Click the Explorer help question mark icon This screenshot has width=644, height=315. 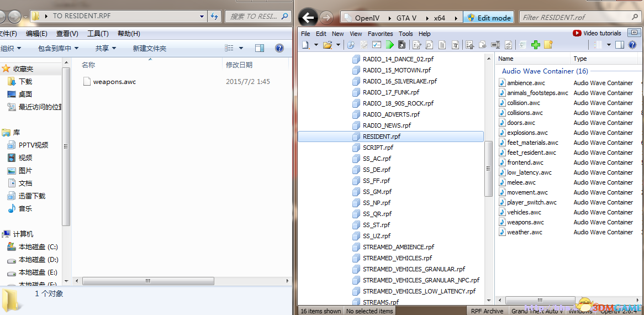coord(279,48)
